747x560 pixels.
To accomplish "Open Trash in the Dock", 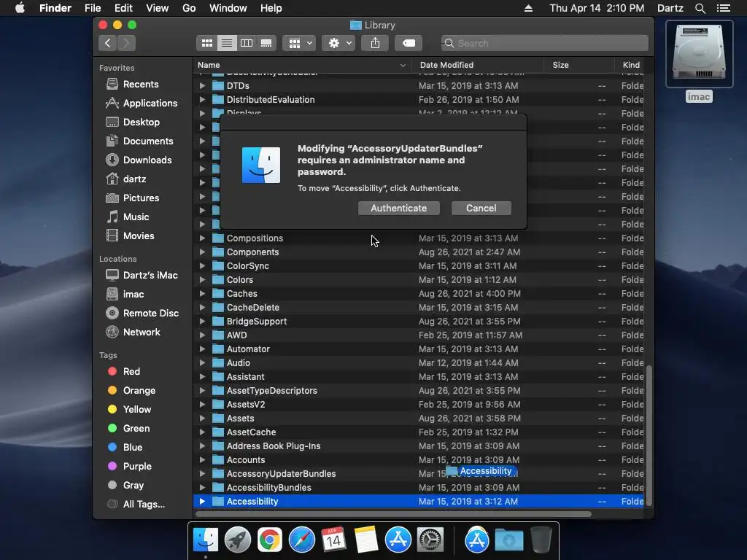I will coord(541,540).
